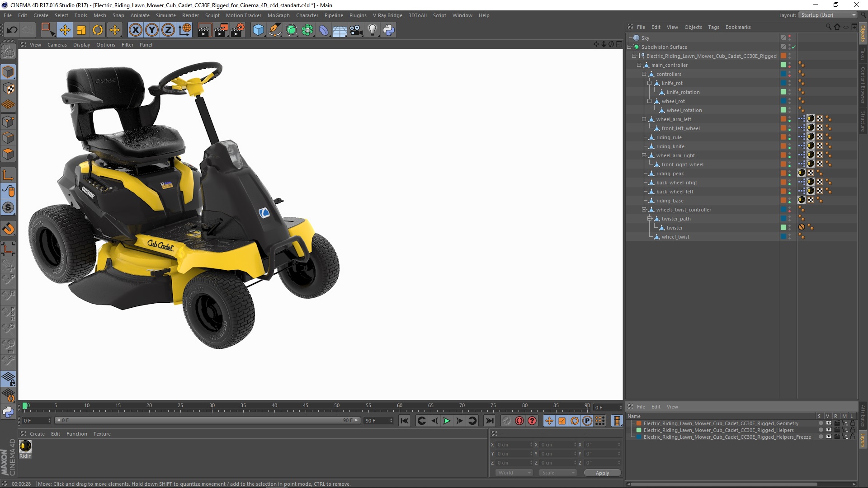Select the Scale tool
868x488 pixels.
81,30
